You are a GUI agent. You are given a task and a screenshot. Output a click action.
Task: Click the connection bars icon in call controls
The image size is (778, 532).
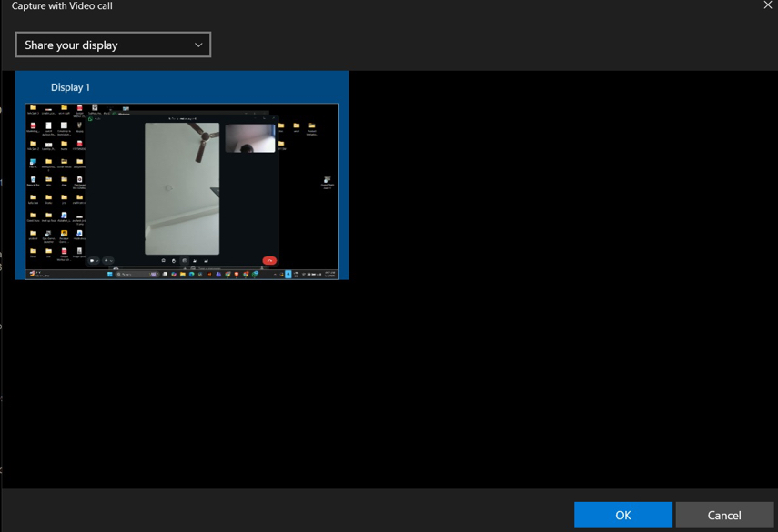[206, 261]
